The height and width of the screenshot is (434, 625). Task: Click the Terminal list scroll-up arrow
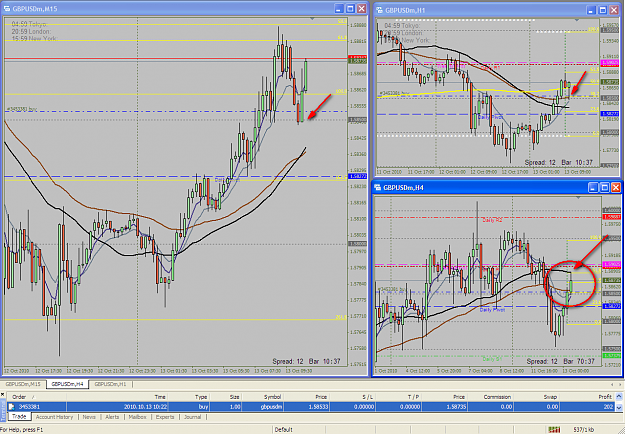pyautogui.click(x=619, y=397)
